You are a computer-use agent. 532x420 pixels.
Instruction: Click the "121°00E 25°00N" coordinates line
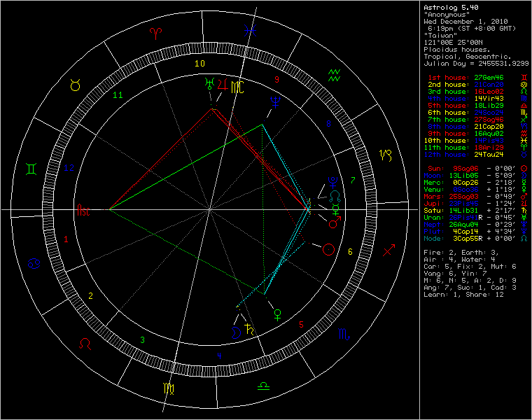coord(453,43)
